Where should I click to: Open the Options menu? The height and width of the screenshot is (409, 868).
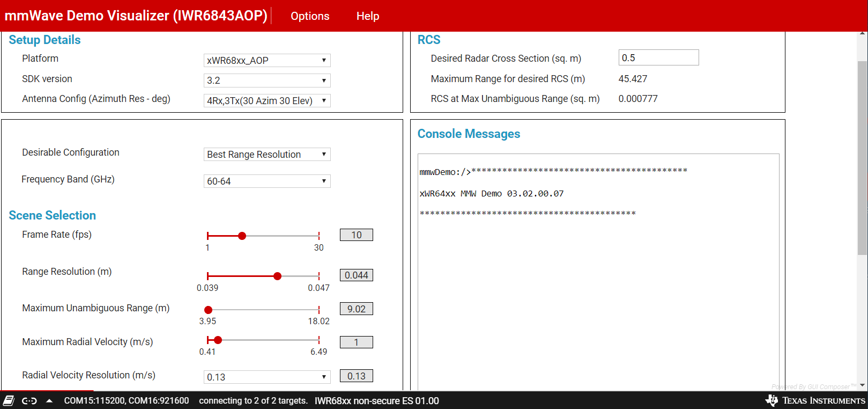(x=310, y=16)
